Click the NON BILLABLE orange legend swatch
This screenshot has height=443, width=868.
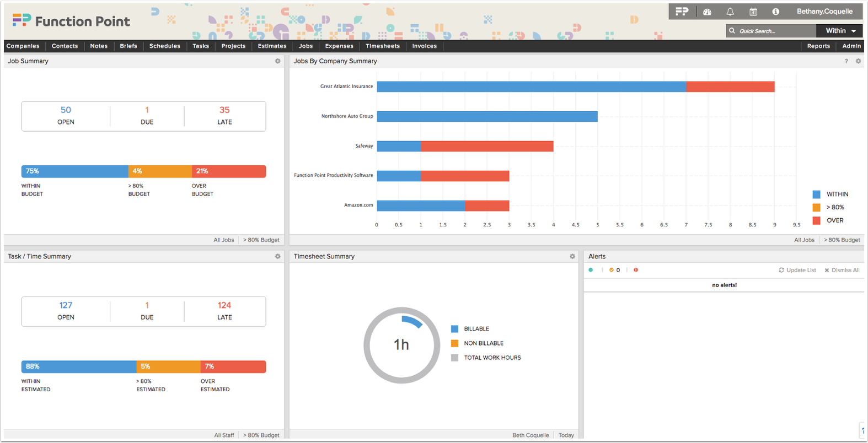455,343
